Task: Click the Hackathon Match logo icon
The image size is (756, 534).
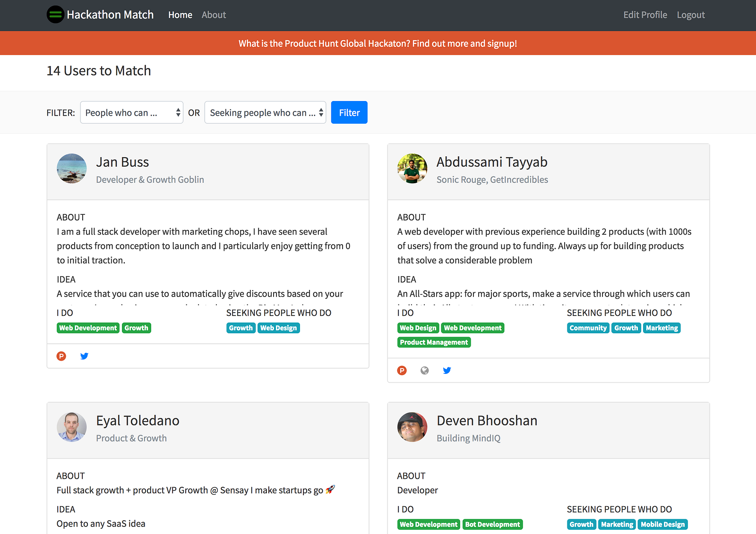Action: click(55, 15)
